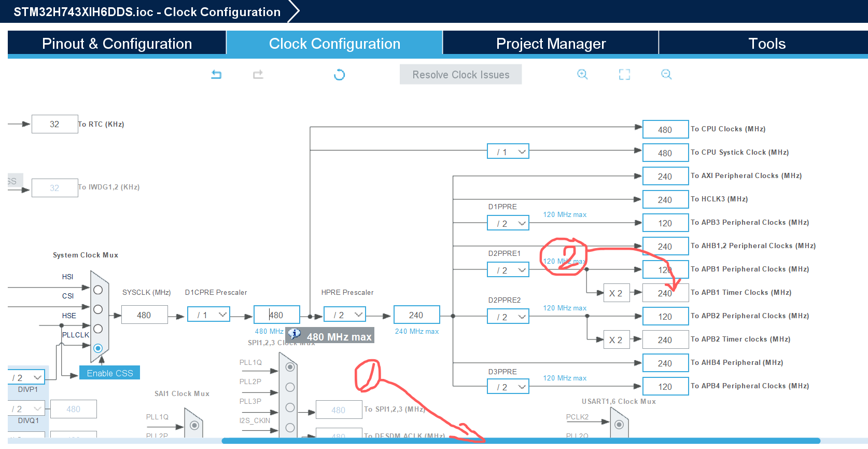Click the X 2 multiplier for APB1 Timer
Viewport: 868px width, 449px height.
click(616, 293)
